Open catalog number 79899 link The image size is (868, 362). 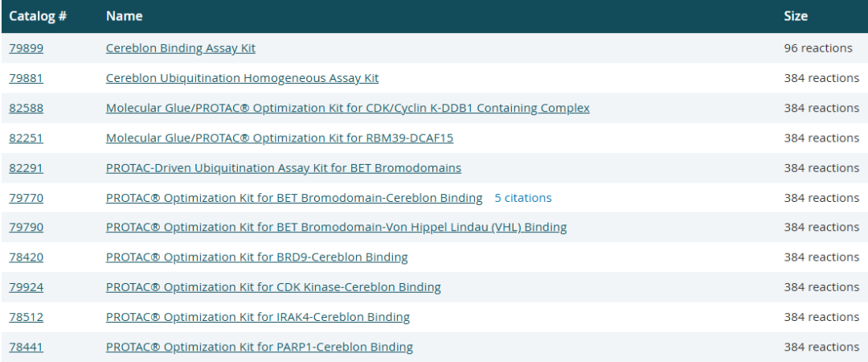[x=26, y=48]
